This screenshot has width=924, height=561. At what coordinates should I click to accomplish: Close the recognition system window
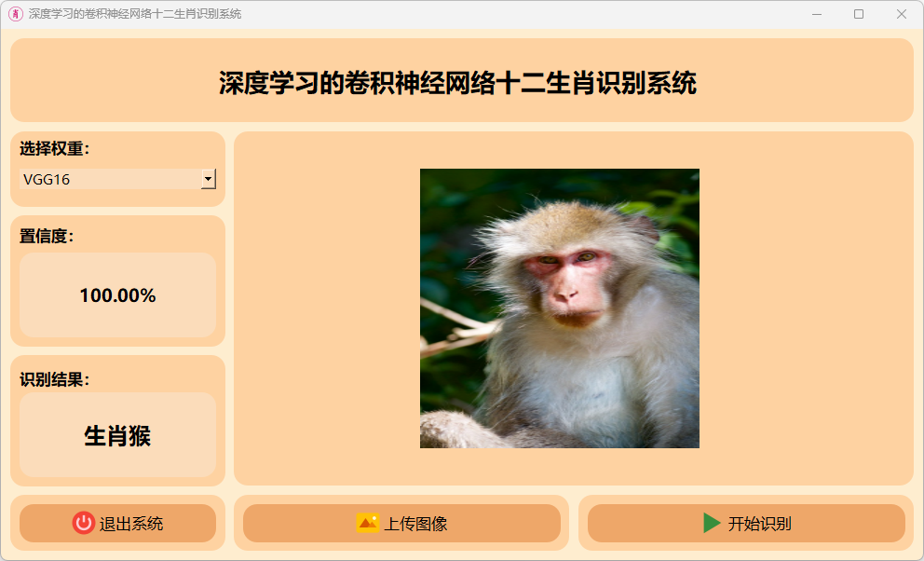901,14
